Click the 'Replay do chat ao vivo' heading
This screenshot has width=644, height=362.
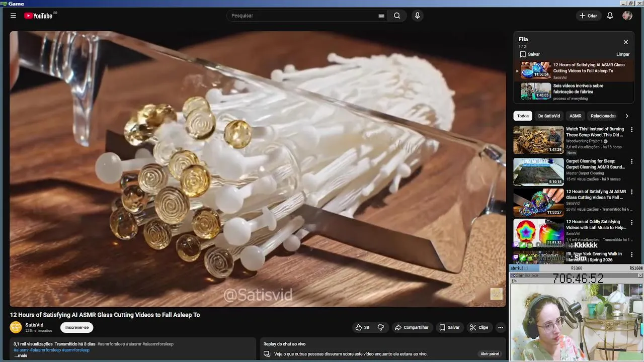pyautogui.click(x=284, y=344)
